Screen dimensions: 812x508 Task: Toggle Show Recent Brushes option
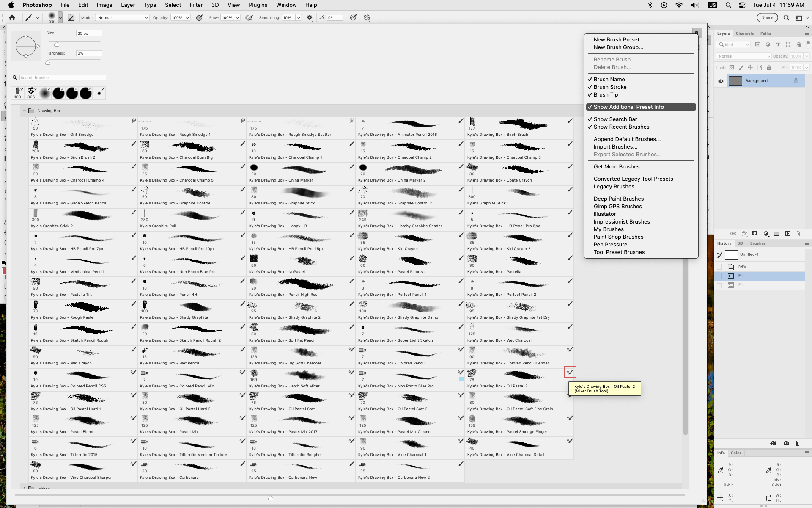(x=621, y=127)
